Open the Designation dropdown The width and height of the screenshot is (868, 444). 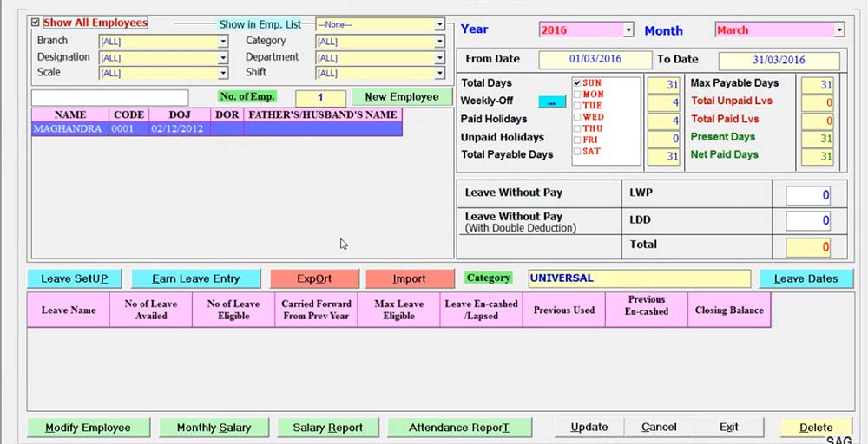(x=223, y=57)
